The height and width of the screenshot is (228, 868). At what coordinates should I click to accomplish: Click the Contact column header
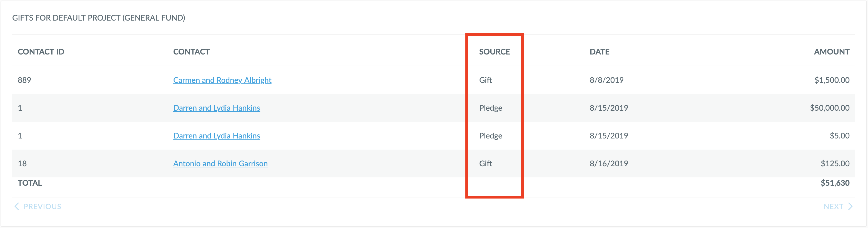[x=191, y=52]
